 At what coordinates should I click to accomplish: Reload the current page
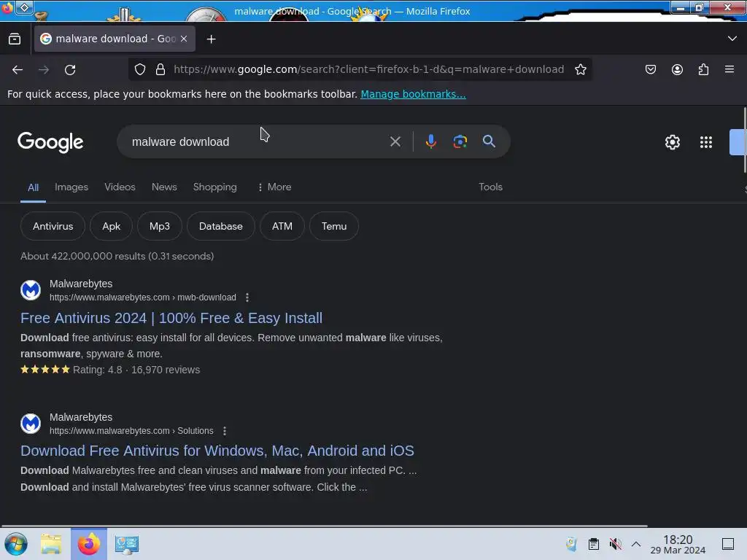tap(70, 69)
